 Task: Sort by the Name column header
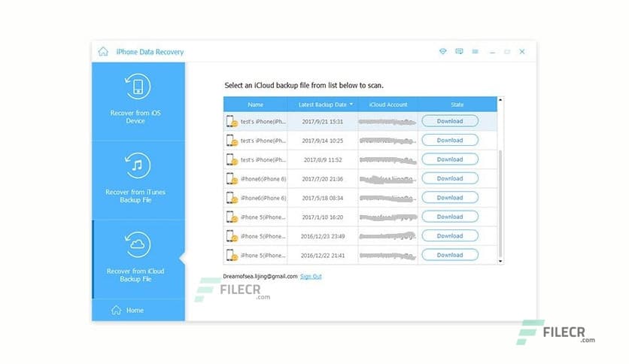click(256, 105)
